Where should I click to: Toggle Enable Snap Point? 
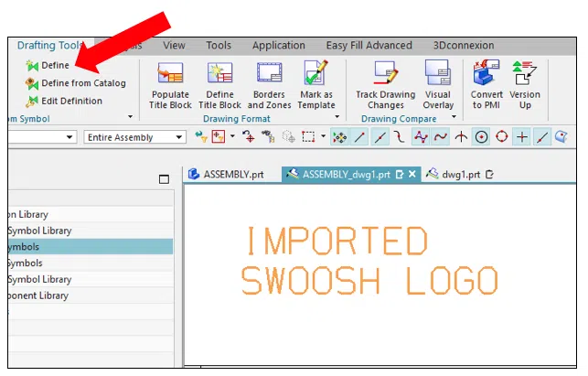pos(340,137)
